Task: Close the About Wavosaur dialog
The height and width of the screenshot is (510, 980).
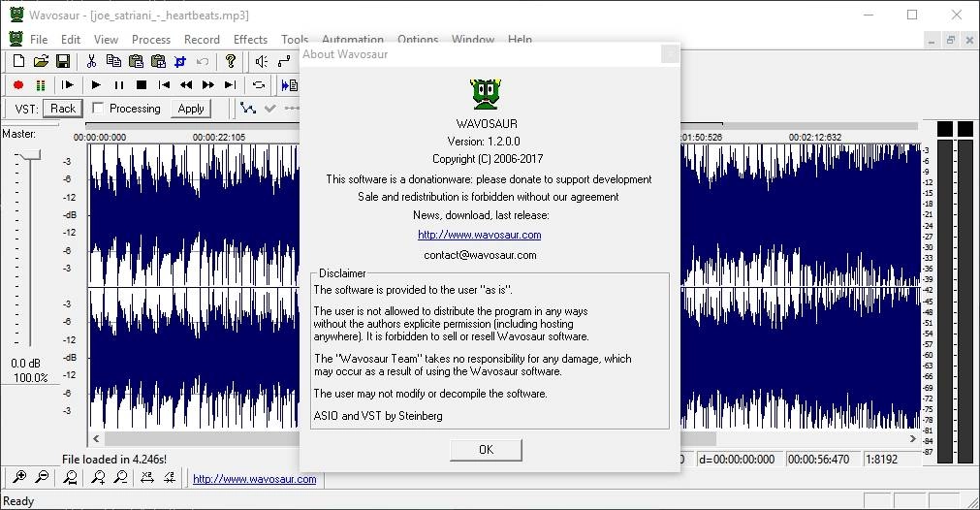Action: point(670,54)
